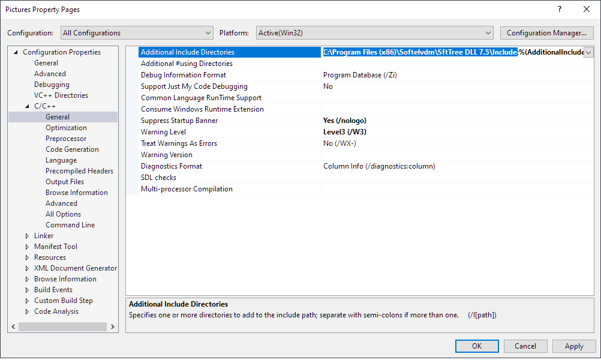This screenshot has height=360, width=601.
Task: Select VC++ Directories page
Action: [x=61, y=95]
